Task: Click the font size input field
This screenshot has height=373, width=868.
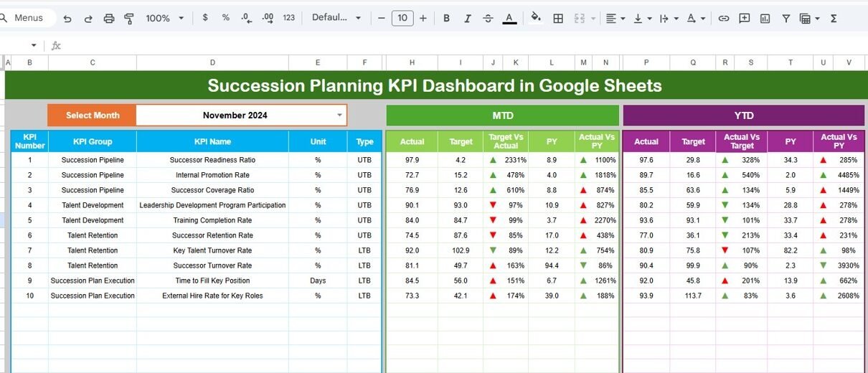Action: coord(402,18)
